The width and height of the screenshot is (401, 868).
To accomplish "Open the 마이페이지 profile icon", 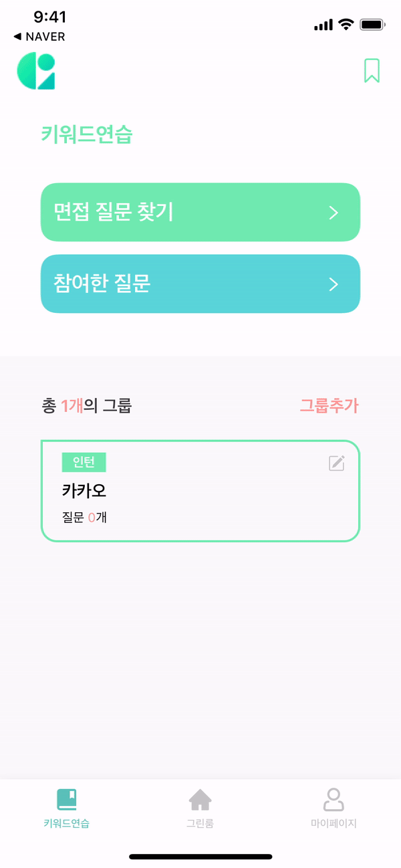I will point(333,799).
